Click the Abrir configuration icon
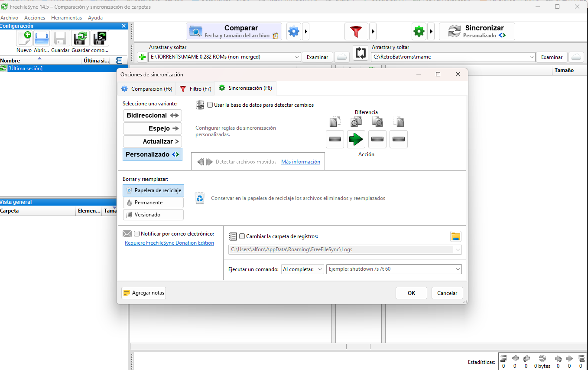 [x=42, y=39]
